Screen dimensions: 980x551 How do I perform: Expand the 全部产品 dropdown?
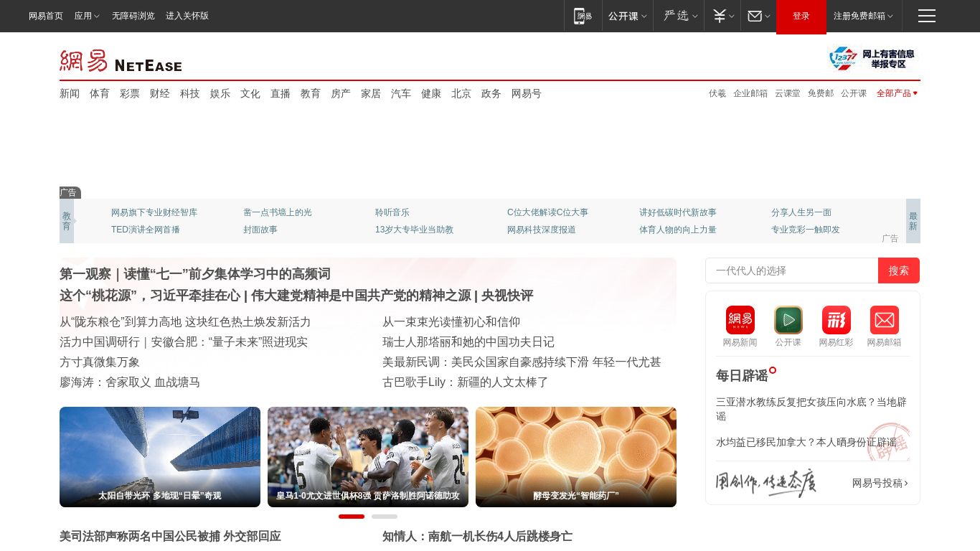(897, 93)
